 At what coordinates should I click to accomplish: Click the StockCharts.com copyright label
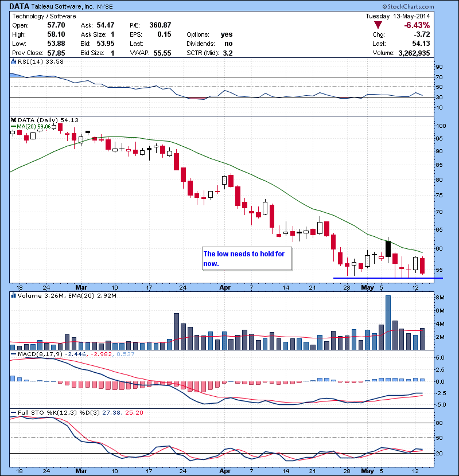click(x=409, y=6)
